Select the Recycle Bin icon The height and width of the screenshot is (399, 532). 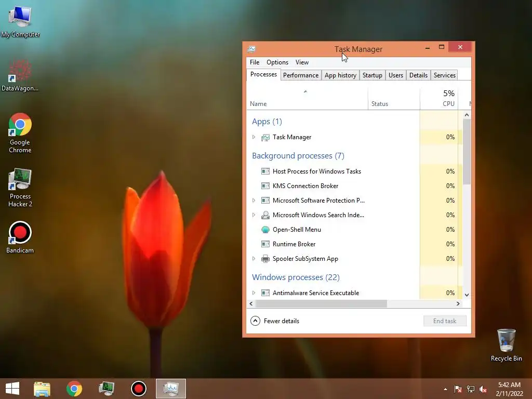(506, 345)
